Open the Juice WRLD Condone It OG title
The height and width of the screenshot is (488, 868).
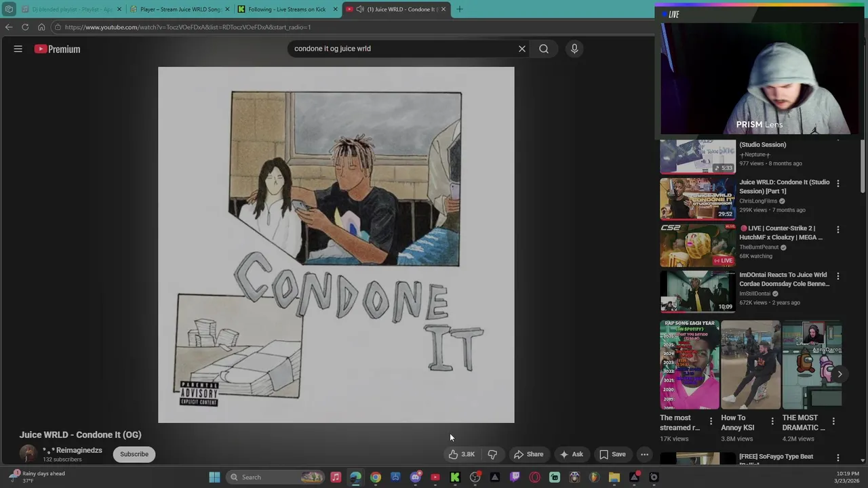click(x=81, y=434)
